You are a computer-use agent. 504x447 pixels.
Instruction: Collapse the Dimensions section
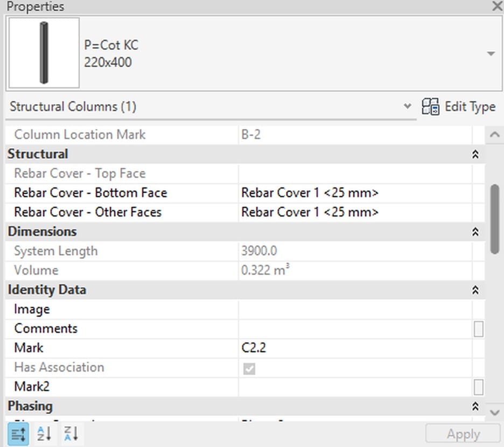click(475, 232)
